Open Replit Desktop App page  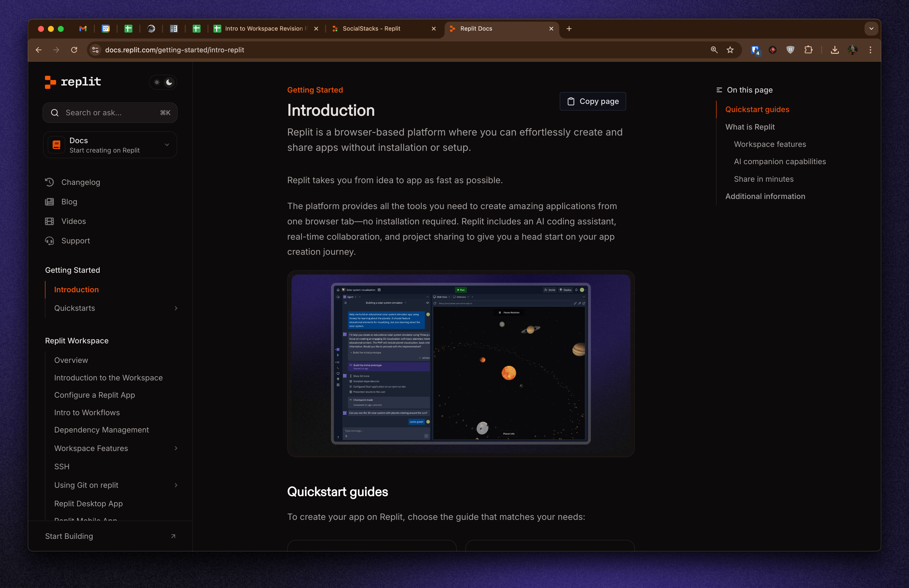tap(89, 504)
